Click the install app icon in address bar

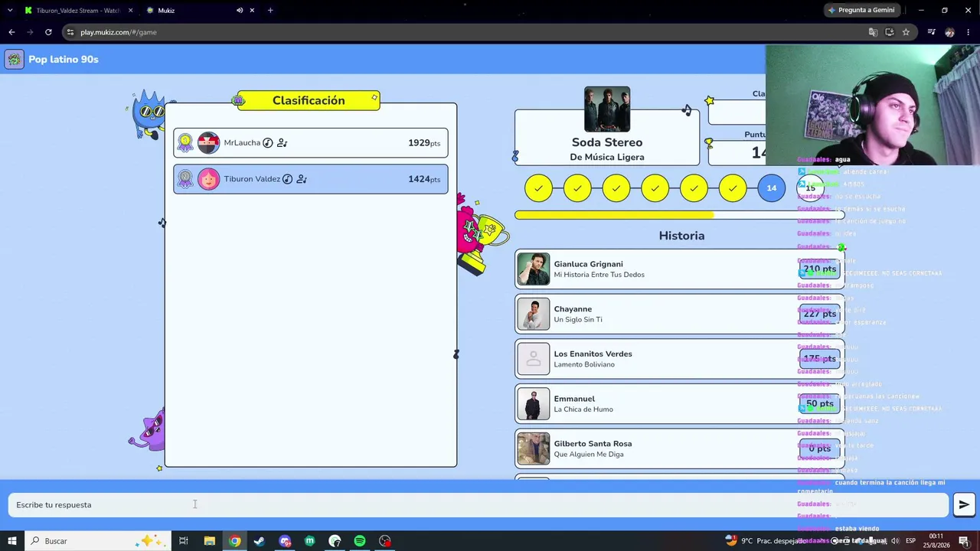pyautogui.click(x=890, y=32)
